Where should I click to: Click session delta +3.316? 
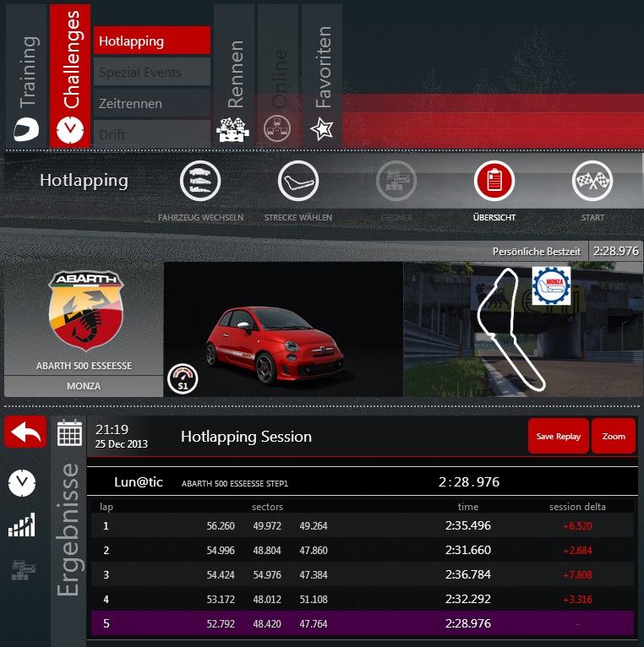pos(577,599)
